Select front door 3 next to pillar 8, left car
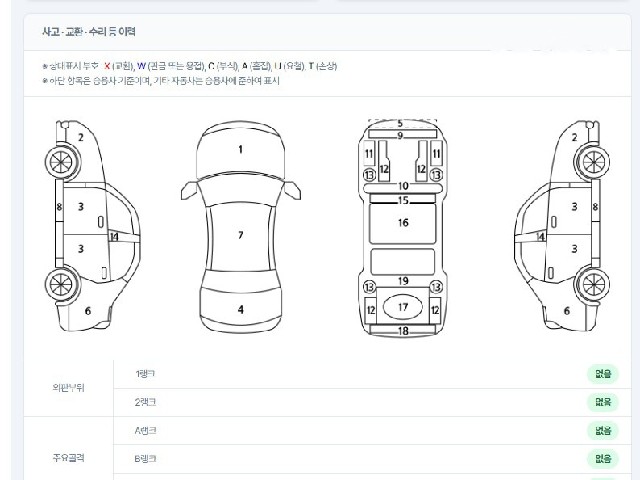 81,207
